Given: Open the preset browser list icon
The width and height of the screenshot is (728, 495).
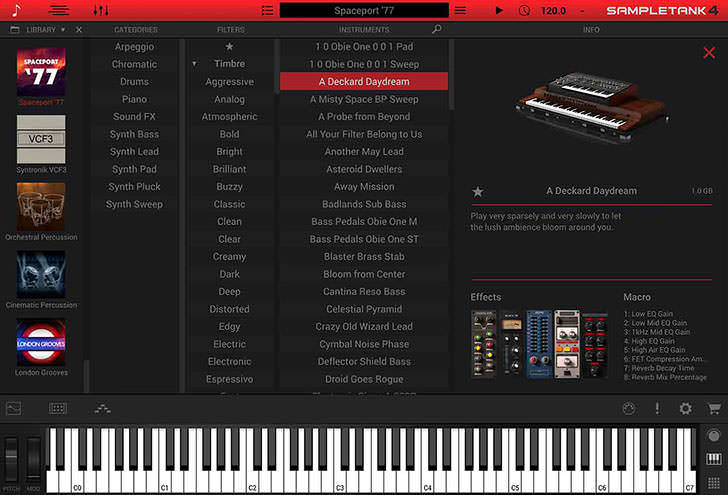Looking at the screenshot, I should (x=267, y=10).
